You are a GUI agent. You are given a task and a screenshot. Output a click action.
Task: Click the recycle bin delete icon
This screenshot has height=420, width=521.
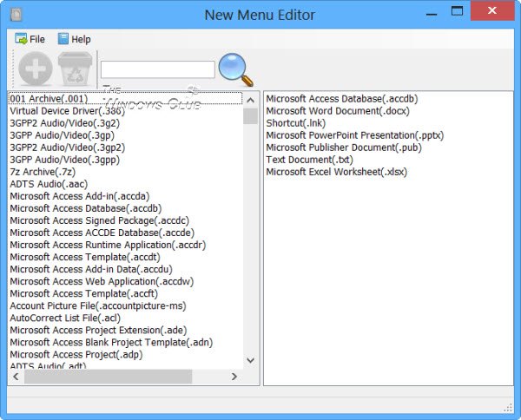click(x=75, y=69)
